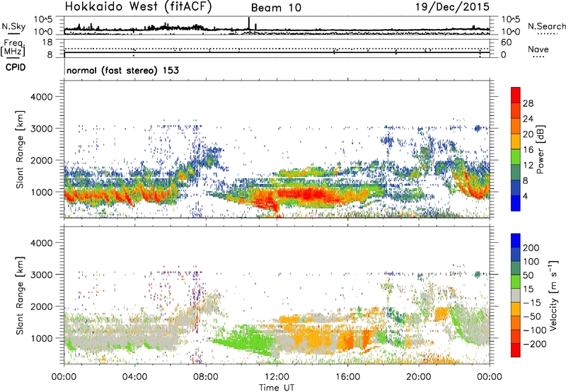This screenshot has height=392, width=566.
Task: Click the 'CPID' label
Action: pos(16,67)
